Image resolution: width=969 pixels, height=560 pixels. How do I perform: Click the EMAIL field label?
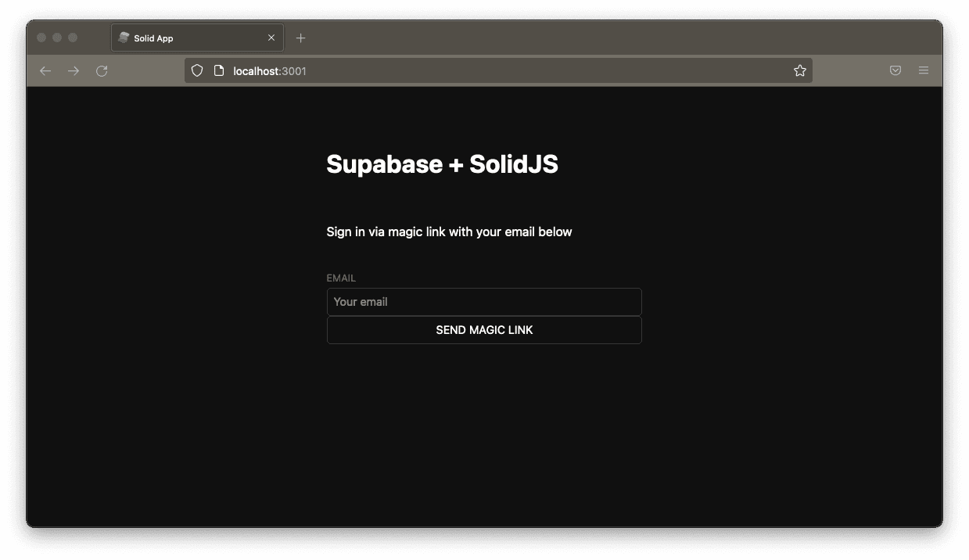tap(342, 278)
